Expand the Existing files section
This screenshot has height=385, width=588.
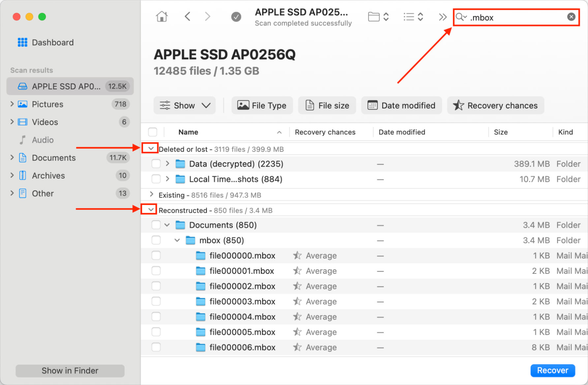tap(151, 195)
